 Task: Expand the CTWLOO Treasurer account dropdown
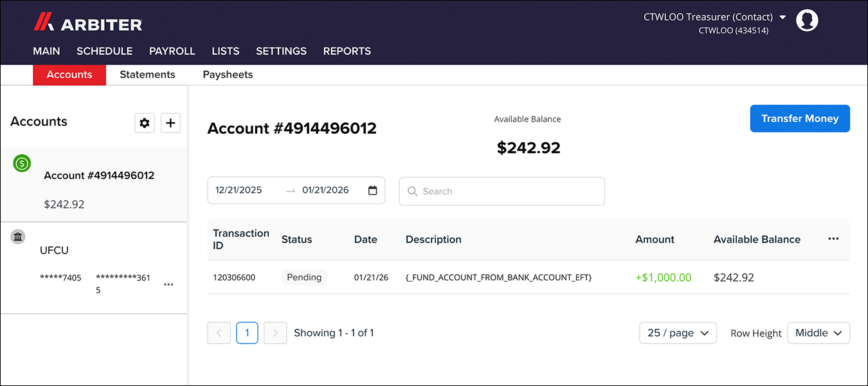pyautogui.click(x=782, y=17)
